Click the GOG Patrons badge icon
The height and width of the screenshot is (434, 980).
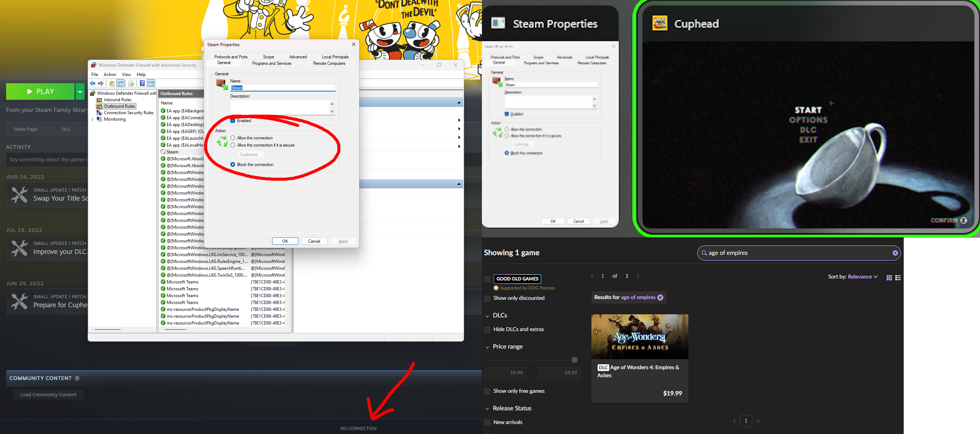(x=496, y=288)
